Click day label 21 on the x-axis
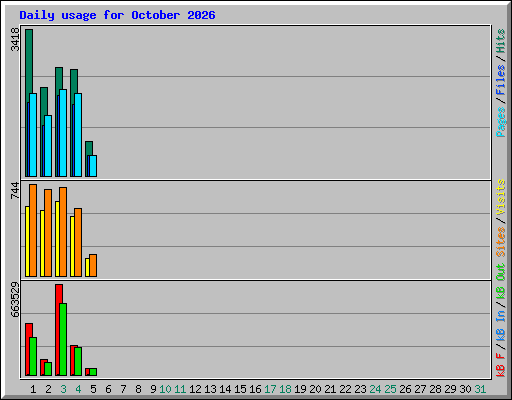The height and width of the screenshot is (400, 512). [330, 389]
